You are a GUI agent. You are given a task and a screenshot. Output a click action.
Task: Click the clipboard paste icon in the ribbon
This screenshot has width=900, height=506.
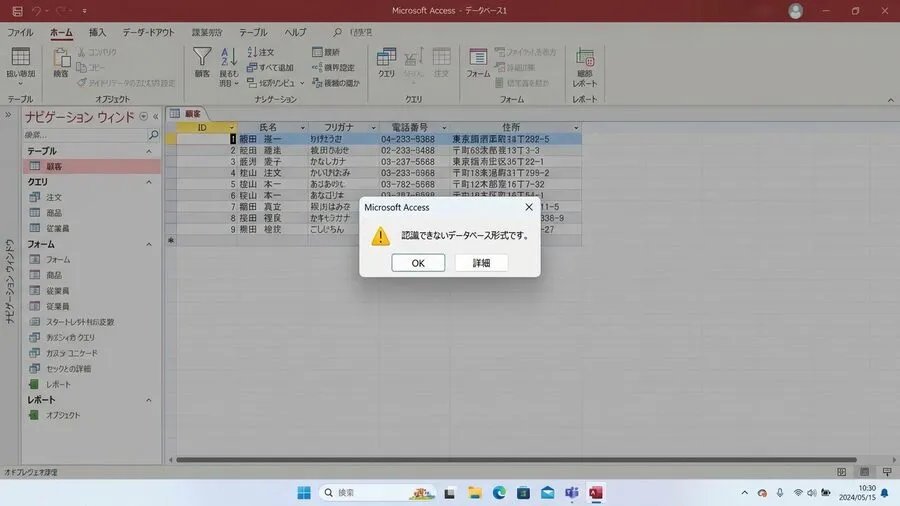[61, 57]
